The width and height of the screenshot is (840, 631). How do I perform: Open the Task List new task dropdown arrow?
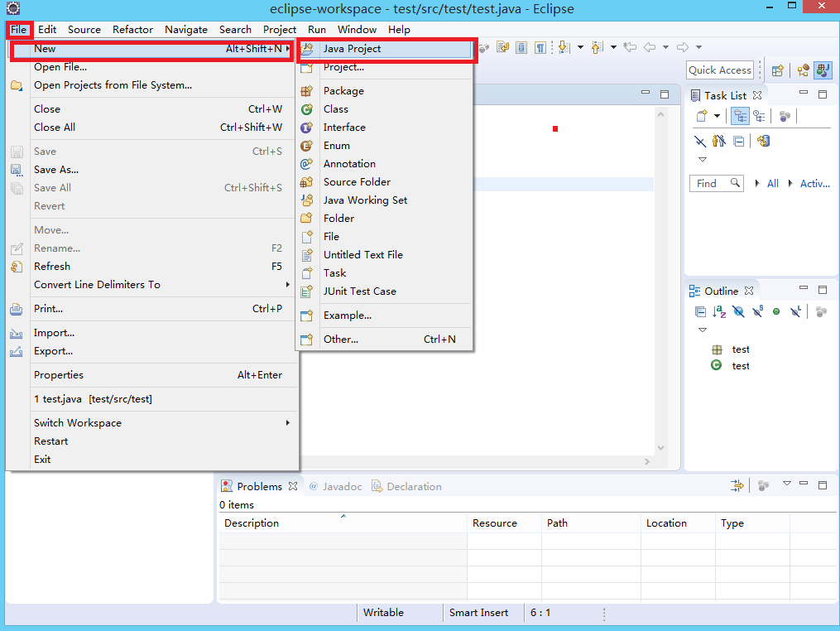coord(717,116)
